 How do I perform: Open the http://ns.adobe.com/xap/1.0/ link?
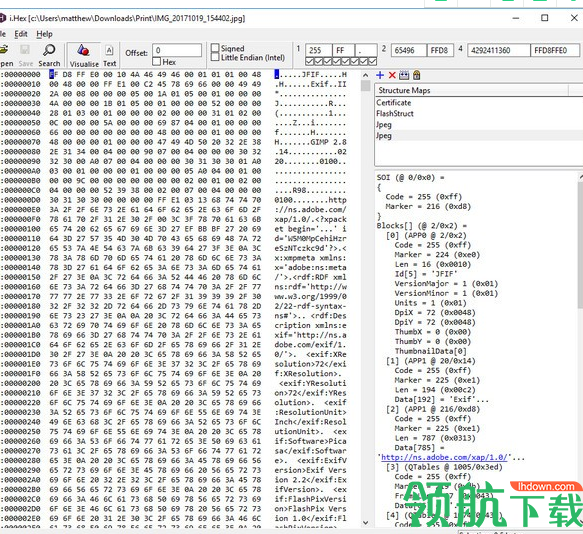[x=444, y=457]
